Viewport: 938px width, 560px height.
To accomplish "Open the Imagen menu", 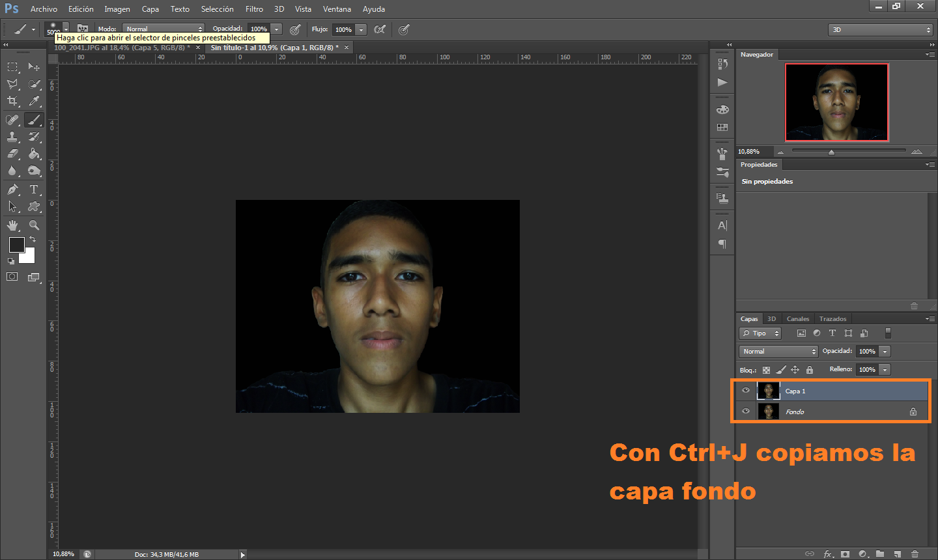I will point(117,9).
